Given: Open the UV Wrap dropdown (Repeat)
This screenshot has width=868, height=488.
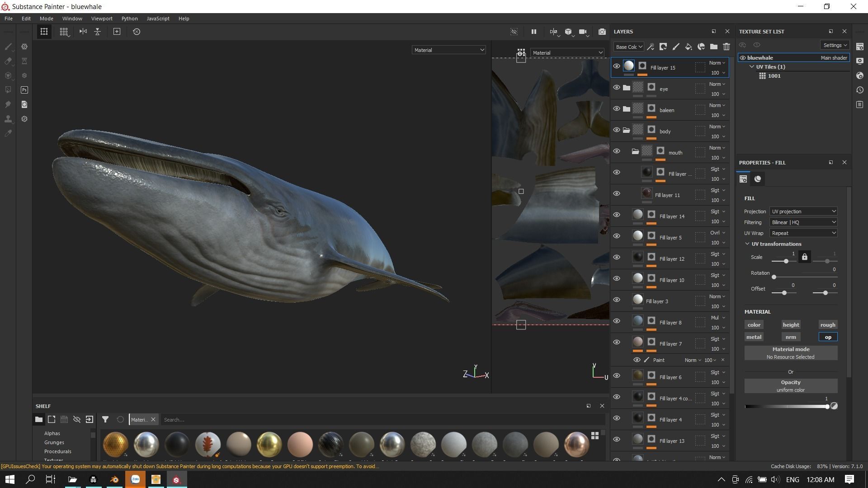Looking at the screenshot, I should tap(803, 233).
